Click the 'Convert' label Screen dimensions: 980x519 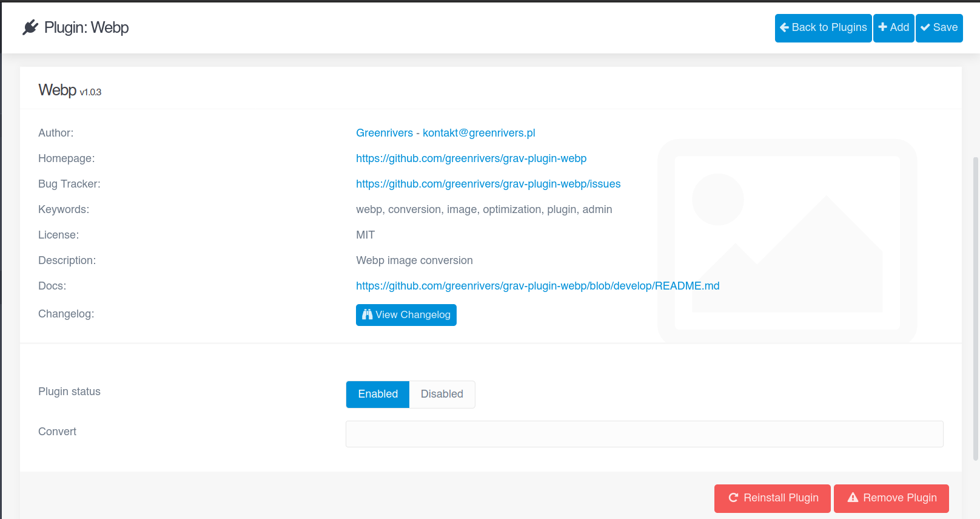pos(57,432)
